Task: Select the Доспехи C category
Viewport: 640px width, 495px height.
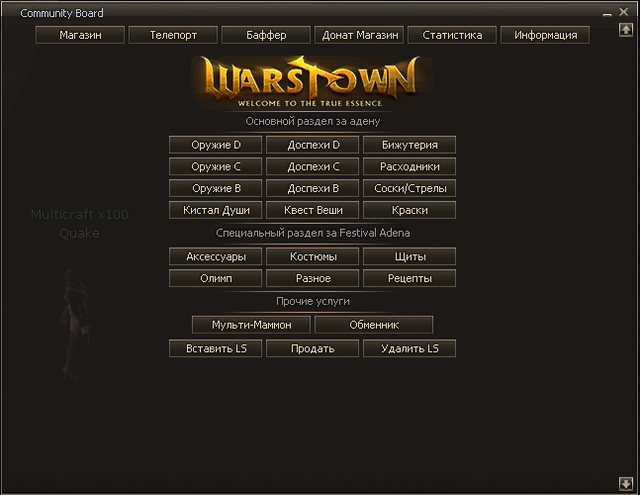Action: tap(313, 166)
